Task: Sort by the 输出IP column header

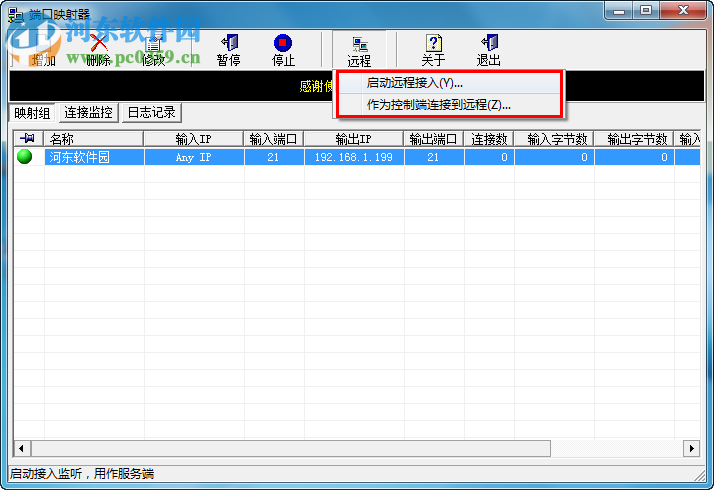Action: pyautogui.click(x=354, y=139)
